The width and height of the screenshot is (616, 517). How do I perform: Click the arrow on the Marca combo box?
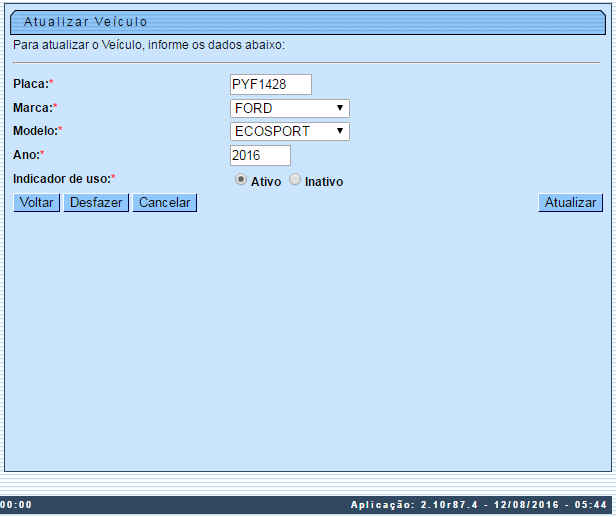click(x=340, y=108)
